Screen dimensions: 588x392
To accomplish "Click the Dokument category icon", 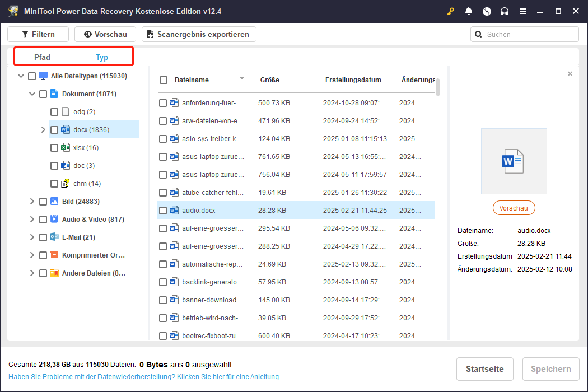I will tap(54, 94).
